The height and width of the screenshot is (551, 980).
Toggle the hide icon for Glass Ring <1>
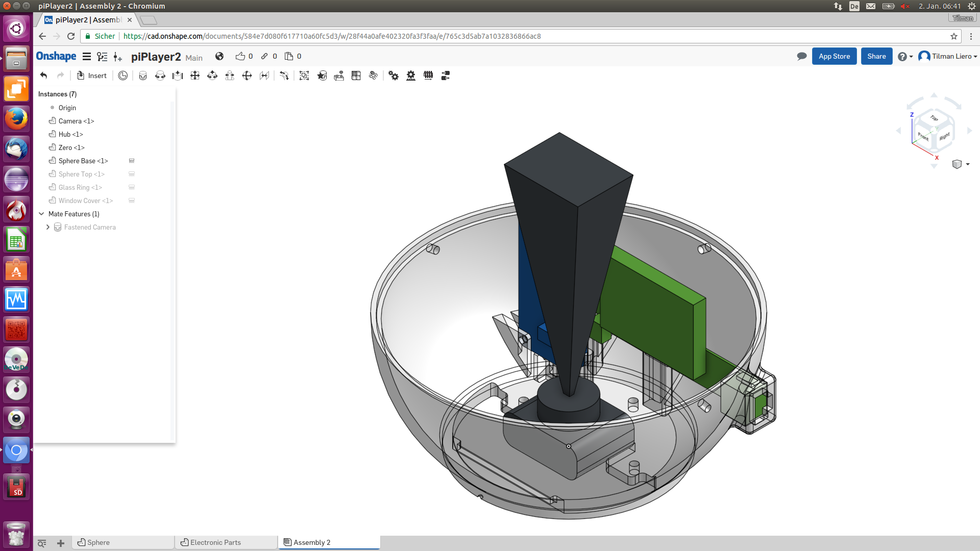132,187
